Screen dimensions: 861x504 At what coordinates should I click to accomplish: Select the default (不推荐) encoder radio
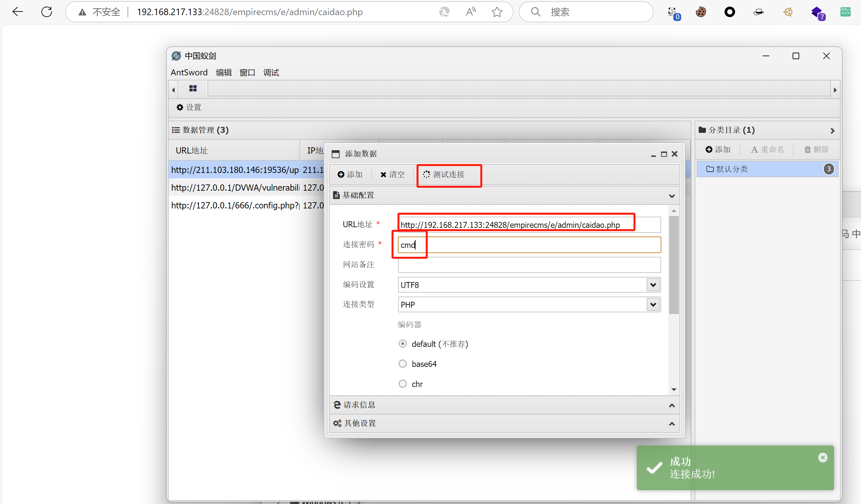click(403, 344)
